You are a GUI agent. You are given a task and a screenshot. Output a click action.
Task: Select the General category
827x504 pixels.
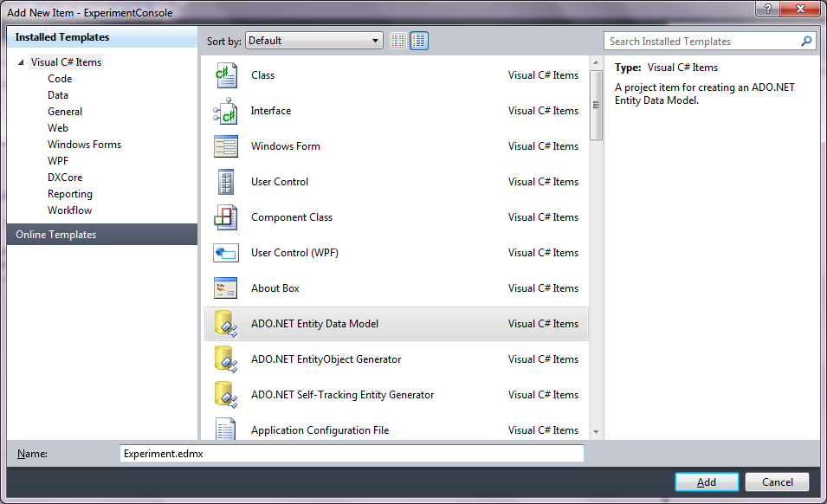click(x=65, y=112)
